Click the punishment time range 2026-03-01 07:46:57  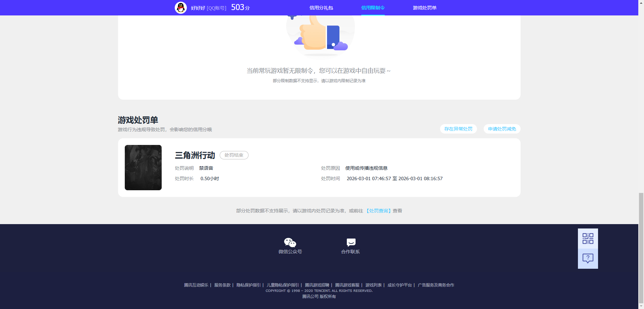pos(394,178)
